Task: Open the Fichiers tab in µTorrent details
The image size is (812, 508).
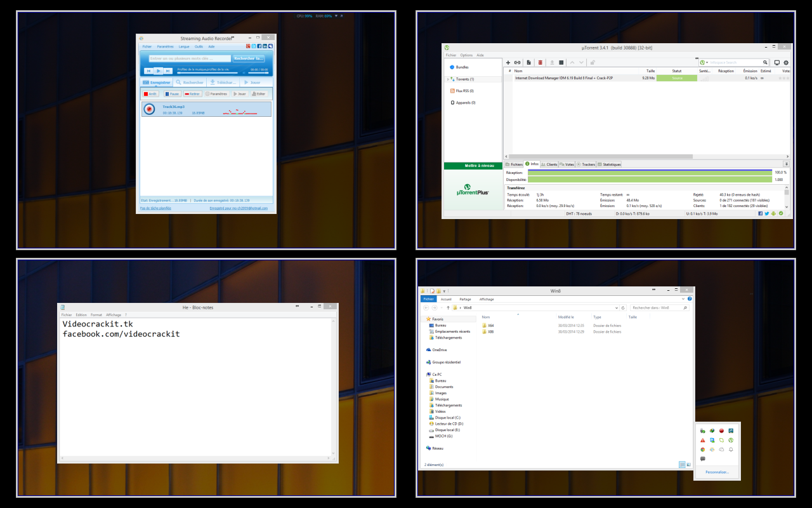Action: click(x=514, y=164)
